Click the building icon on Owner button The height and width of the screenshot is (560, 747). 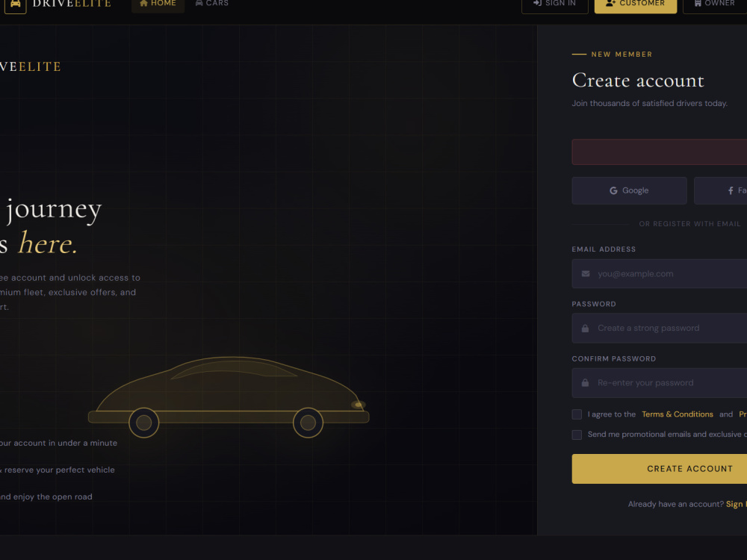pos(698,3)
